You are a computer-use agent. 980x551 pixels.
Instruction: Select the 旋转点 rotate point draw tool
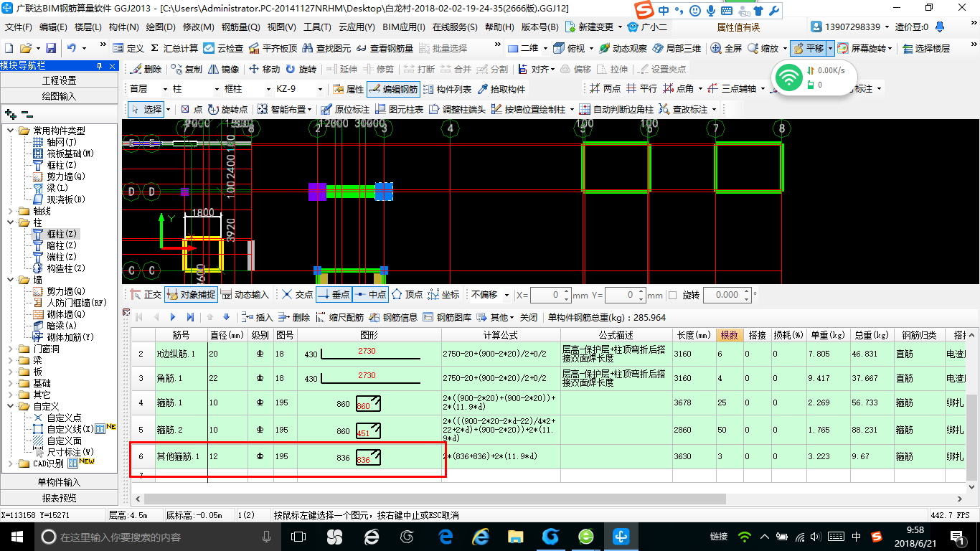[227, 109]
